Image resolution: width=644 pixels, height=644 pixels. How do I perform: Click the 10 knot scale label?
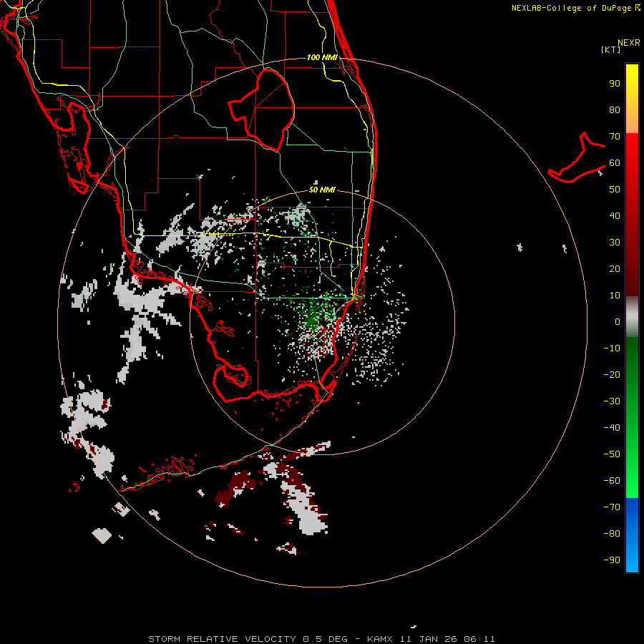(x=615, y=296)
